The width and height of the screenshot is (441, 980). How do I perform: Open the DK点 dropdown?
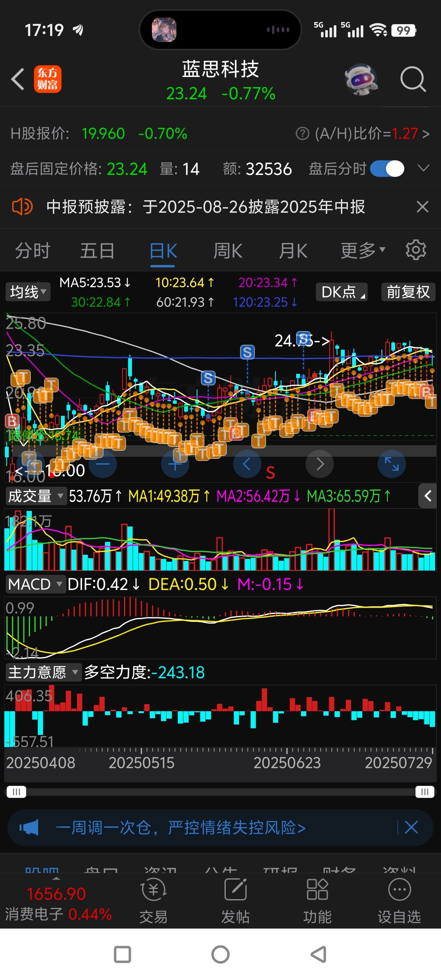(342, 292)
